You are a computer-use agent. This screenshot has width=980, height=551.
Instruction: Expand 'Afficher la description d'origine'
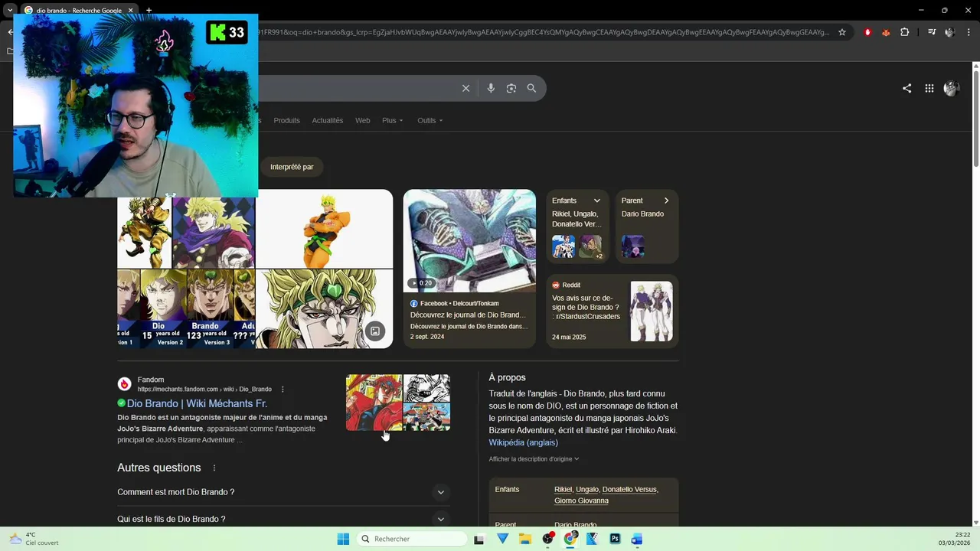(534, 459)
